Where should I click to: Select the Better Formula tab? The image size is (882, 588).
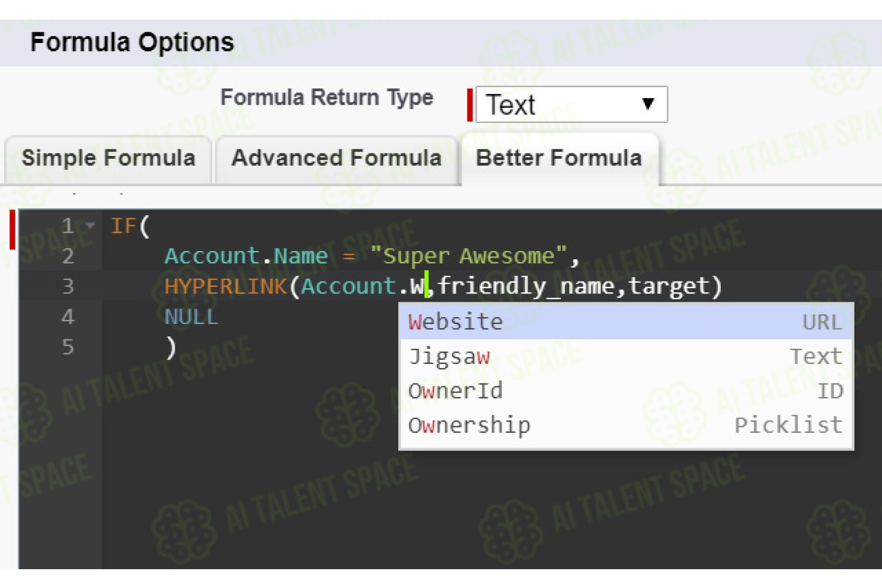(x=559, y=159)
